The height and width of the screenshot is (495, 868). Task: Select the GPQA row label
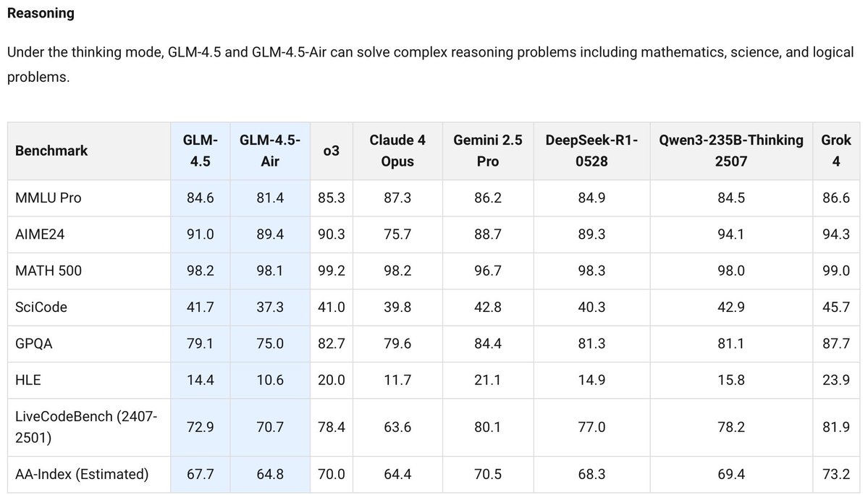[34, 344]
